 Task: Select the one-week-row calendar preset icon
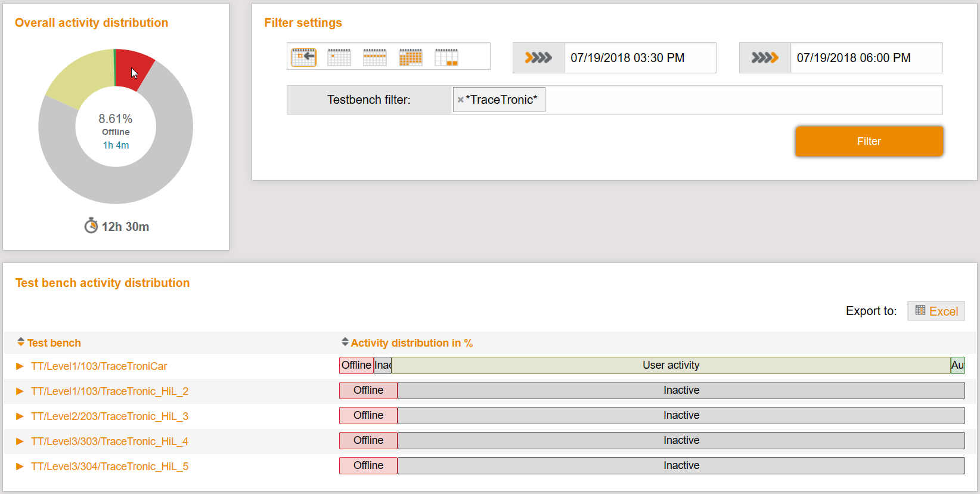click(x=375, y=58)
